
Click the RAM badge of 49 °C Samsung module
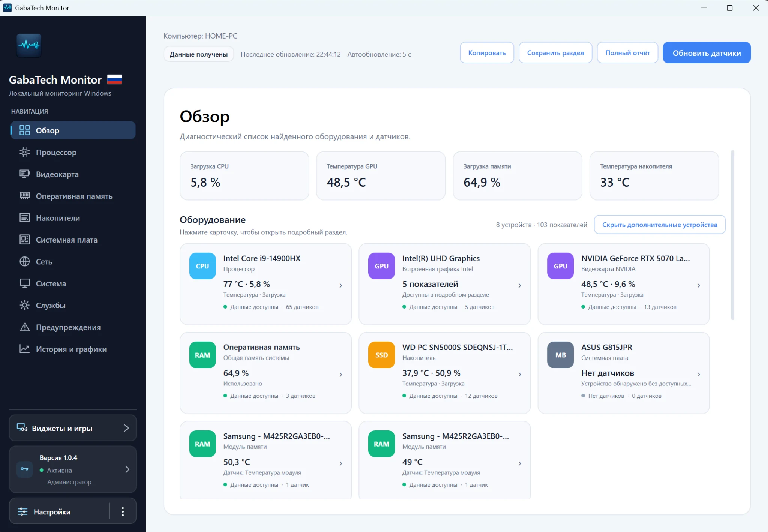pos(381,444)
